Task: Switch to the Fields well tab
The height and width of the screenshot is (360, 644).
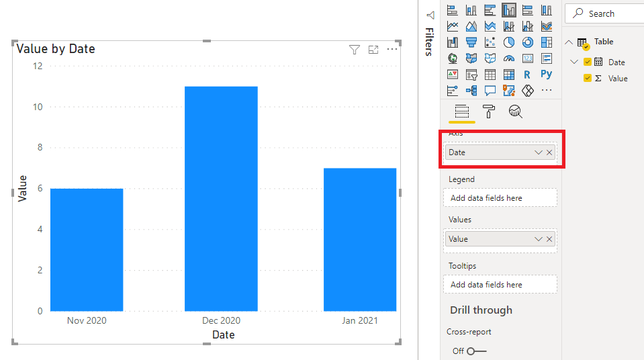Action: (462, 111)
